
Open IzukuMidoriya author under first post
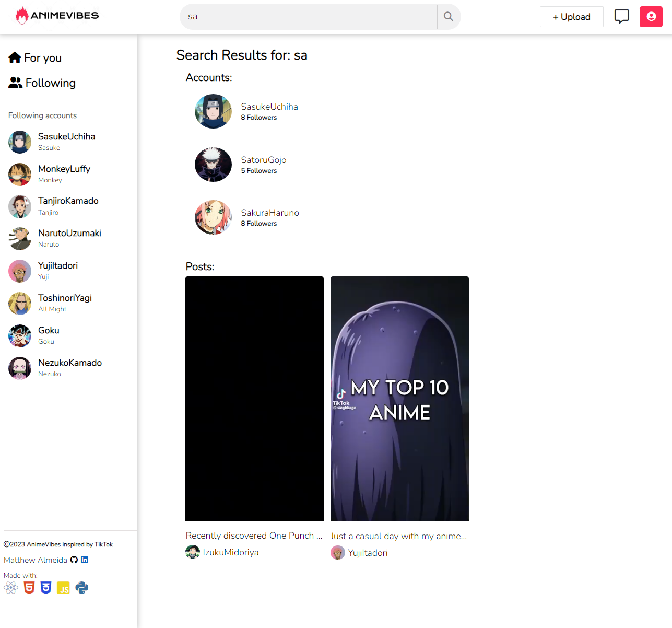230,552
